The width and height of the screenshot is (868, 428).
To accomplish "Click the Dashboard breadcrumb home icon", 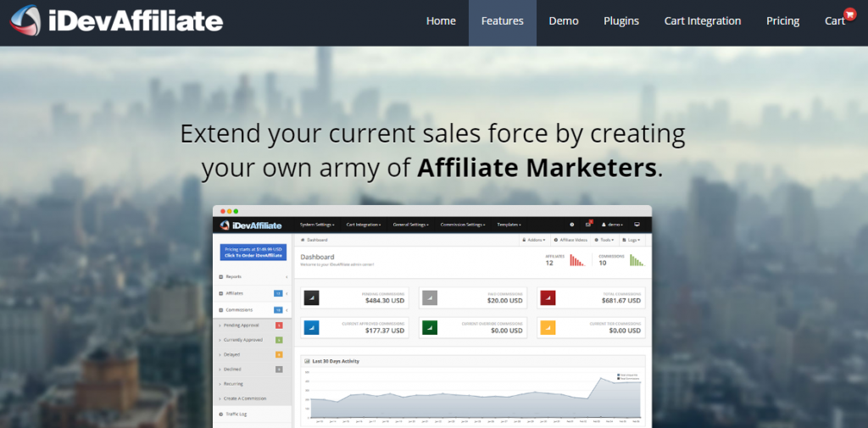I will pos(303,240).
